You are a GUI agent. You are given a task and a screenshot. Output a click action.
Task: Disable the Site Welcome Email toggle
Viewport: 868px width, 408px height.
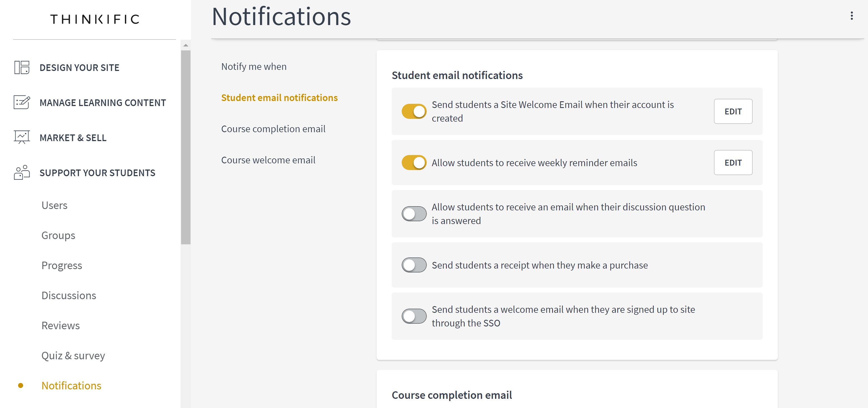pos(414,111)
